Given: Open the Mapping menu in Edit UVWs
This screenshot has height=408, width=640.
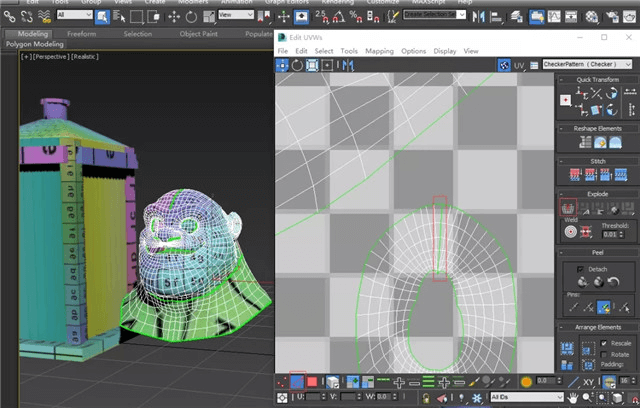Looking at the screenshot, I should (379, 51).
